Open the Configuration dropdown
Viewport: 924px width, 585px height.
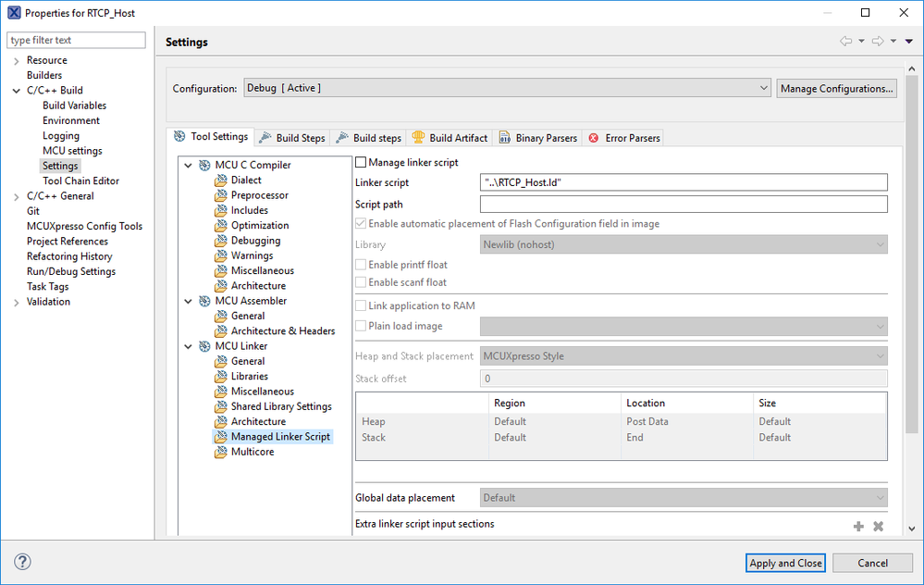[507, 88]
